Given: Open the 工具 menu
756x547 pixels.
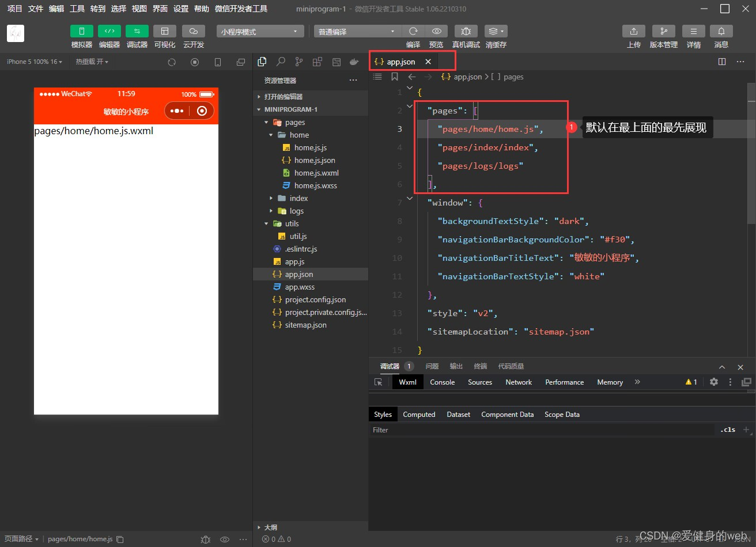Looking at the screenshot, I should (77, 9).
